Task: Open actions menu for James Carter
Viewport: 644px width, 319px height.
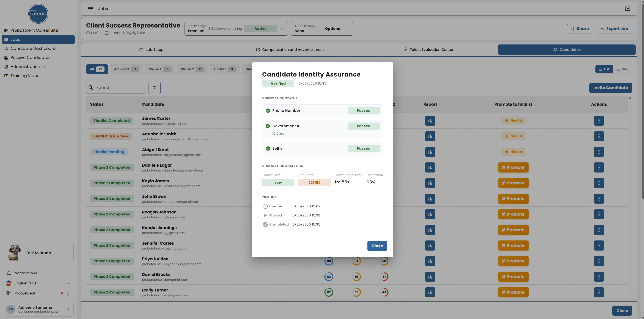Action: [599, 120]
